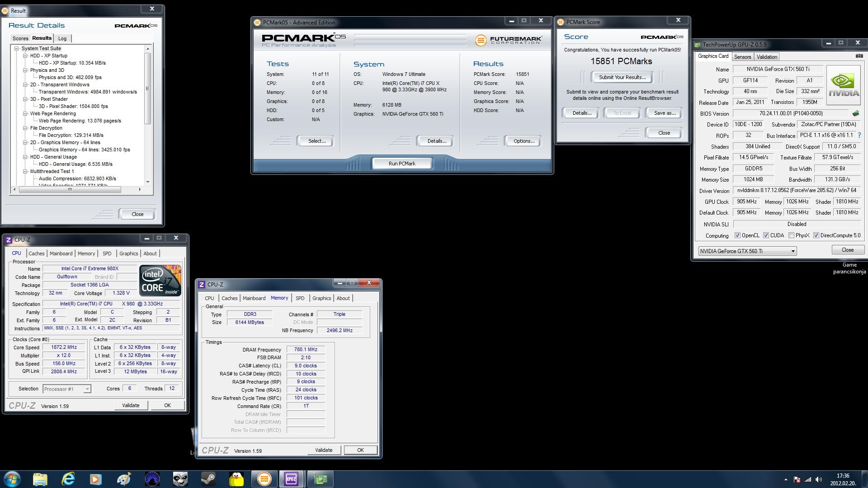
Task: Click Submit Your Results button
Action: coord(622,77)
